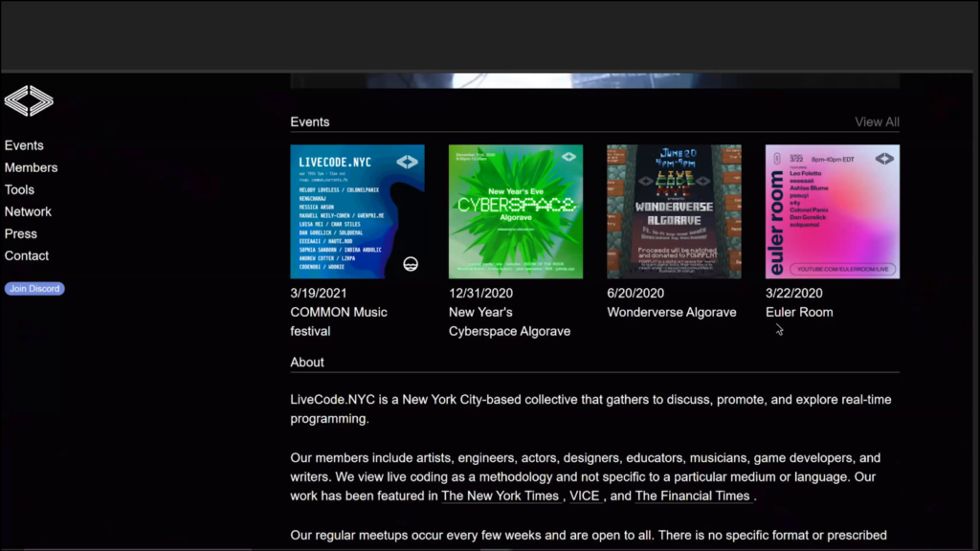
Task: Click the New Year's Cyberspace Algorave title
Action: (x=509, y=321)
